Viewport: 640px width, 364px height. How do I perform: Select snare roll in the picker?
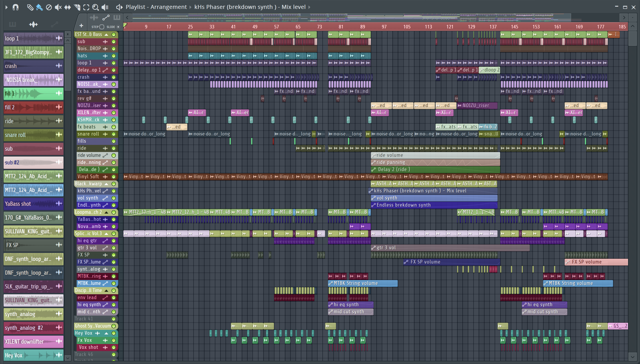(34, 135)
